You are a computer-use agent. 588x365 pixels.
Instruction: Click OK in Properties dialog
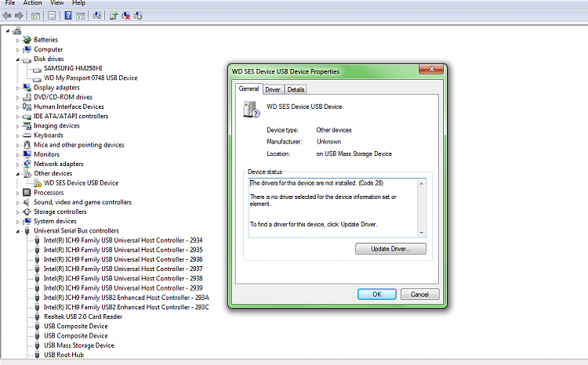point(377,295)
